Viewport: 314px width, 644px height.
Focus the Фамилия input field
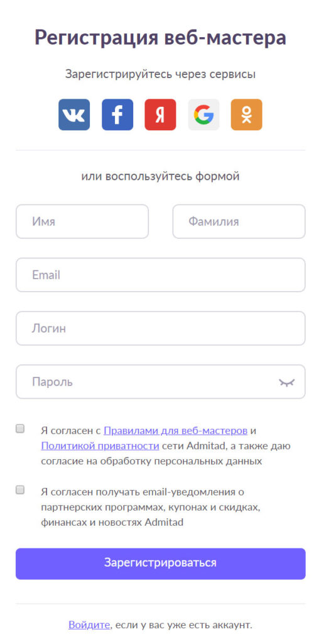239,222
